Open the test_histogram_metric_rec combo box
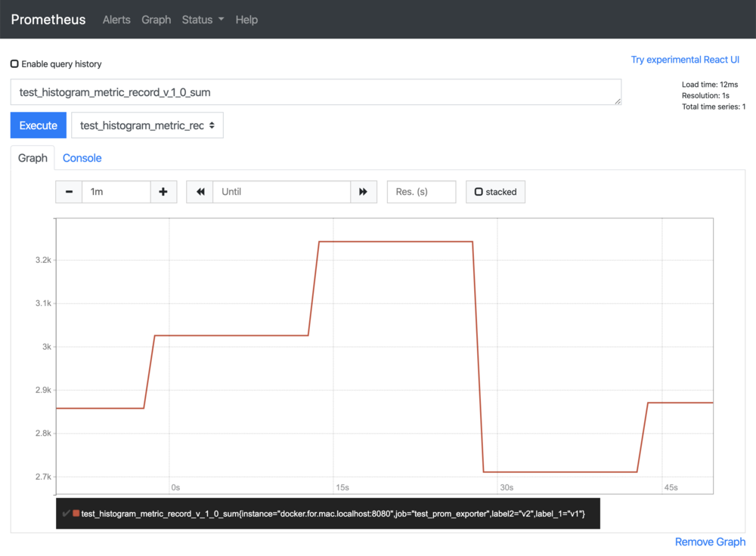756x556 pixels. [147, 125]
